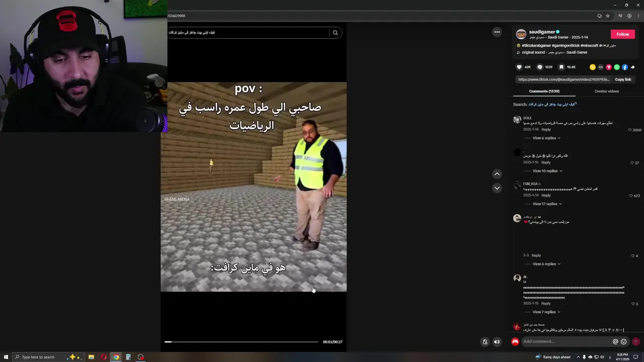The height and width of the screenshot is (362, 644).
Task: Open the three-dot more options menu
Action: [x=497, y=32]
